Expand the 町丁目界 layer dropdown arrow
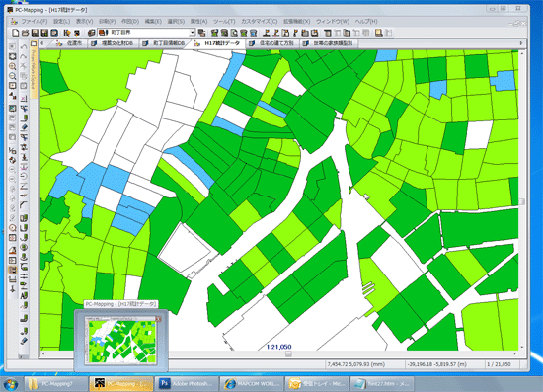 [193, 33]
